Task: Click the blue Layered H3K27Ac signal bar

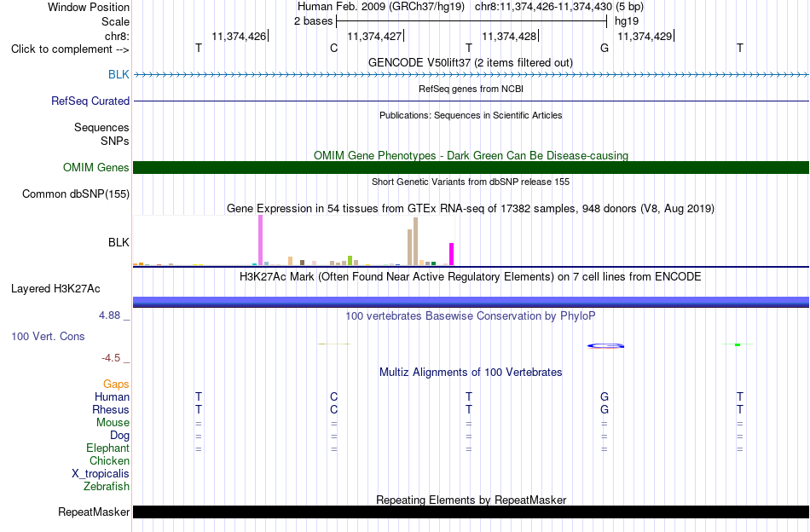Action: coord(471,302)
